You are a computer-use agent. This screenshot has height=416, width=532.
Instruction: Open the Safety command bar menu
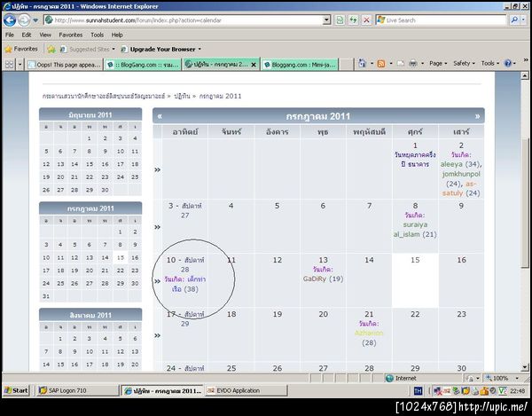(464, 64)
